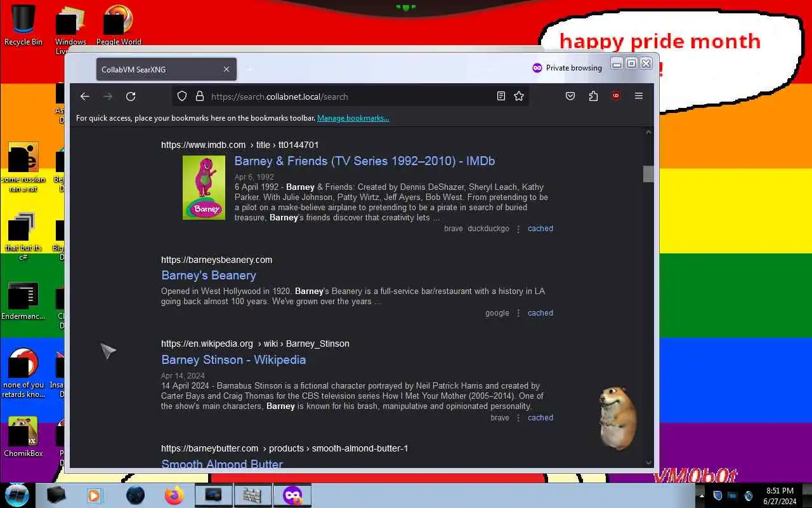The width and height of the screenshot is (812, 508).
Task: Open the network icon in system tray
Action: click(733, 496)
